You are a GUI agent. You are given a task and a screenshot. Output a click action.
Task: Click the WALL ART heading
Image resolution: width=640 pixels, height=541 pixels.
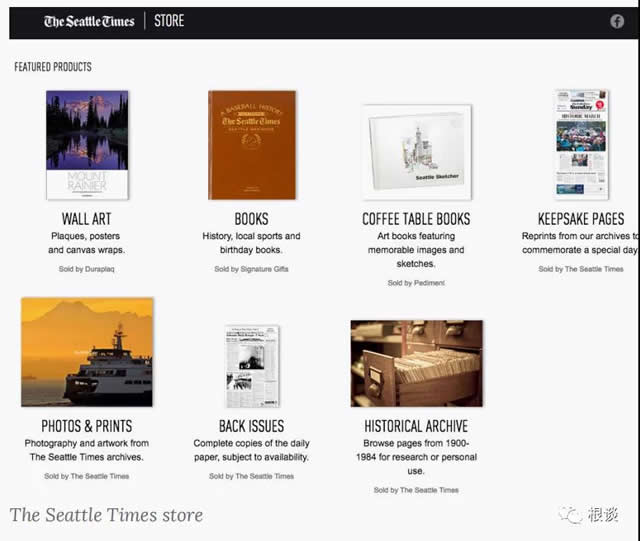[87, 219]
